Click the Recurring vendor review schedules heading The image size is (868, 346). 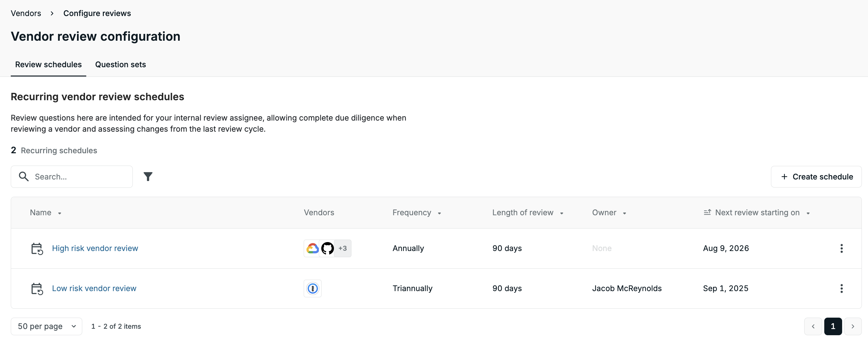[97, 97]
